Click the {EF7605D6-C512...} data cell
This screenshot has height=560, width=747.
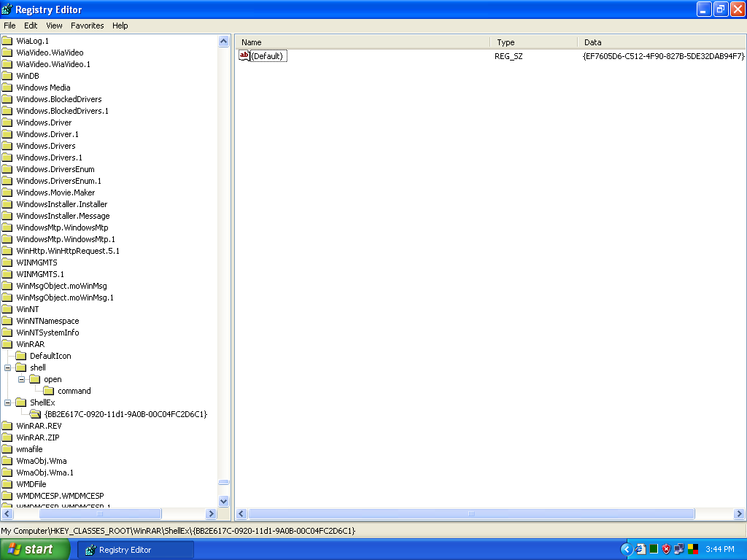click(663, 56)
